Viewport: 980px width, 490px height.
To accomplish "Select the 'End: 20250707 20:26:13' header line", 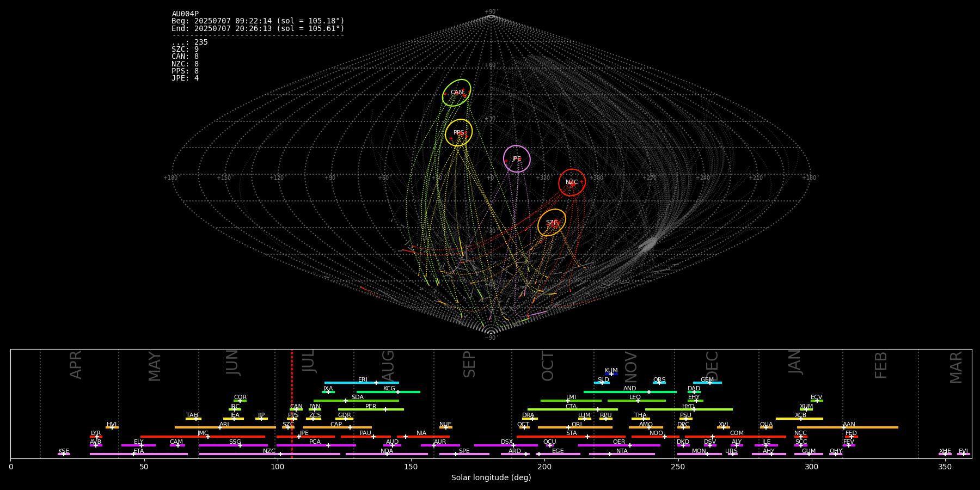I will coord(258,28).
